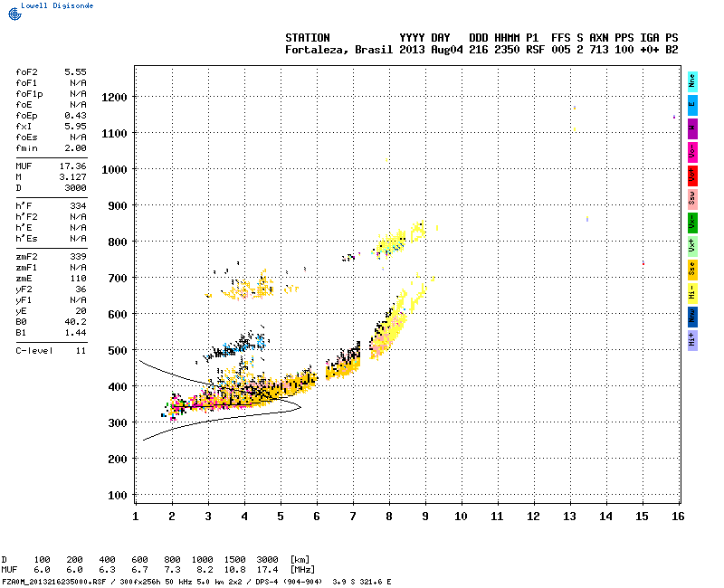Click the file name FZA0M_2013216235000.RSF

[x=54, y=582]
